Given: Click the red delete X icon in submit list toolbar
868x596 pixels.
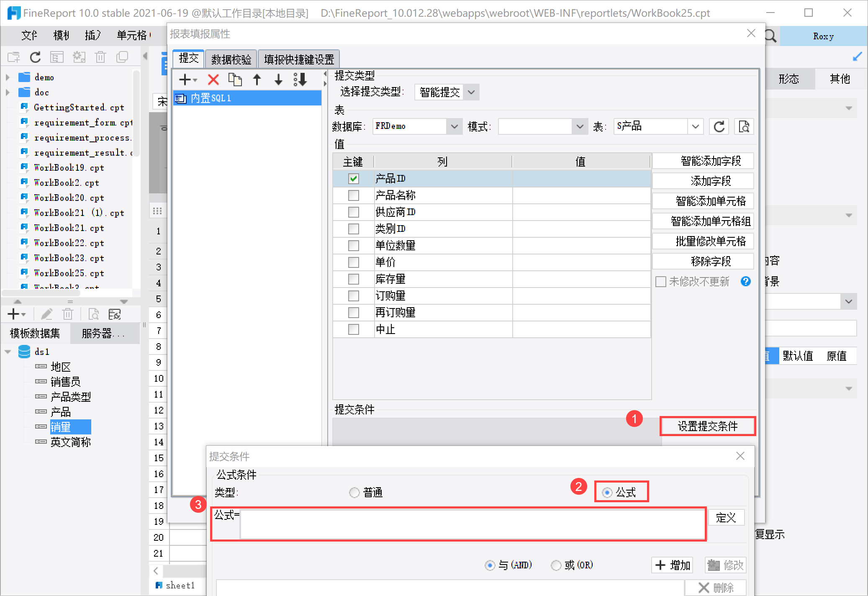Looking at the screenshot, I should click(x=213, y=79).
